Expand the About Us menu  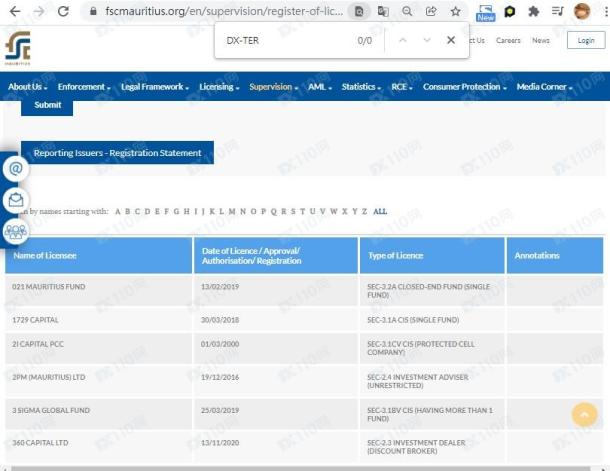tap(28, 87)
